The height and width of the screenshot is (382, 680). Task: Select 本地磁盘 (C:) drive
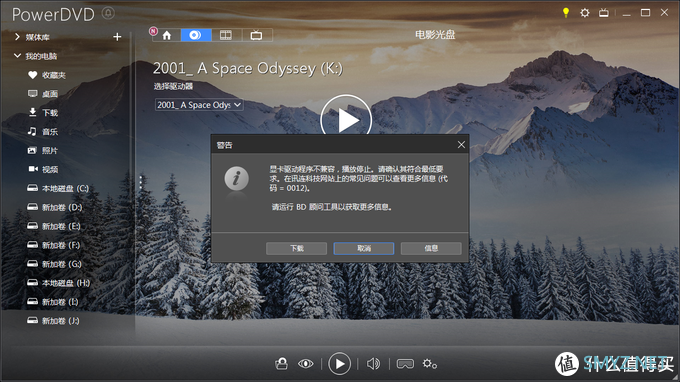(58, 188)
